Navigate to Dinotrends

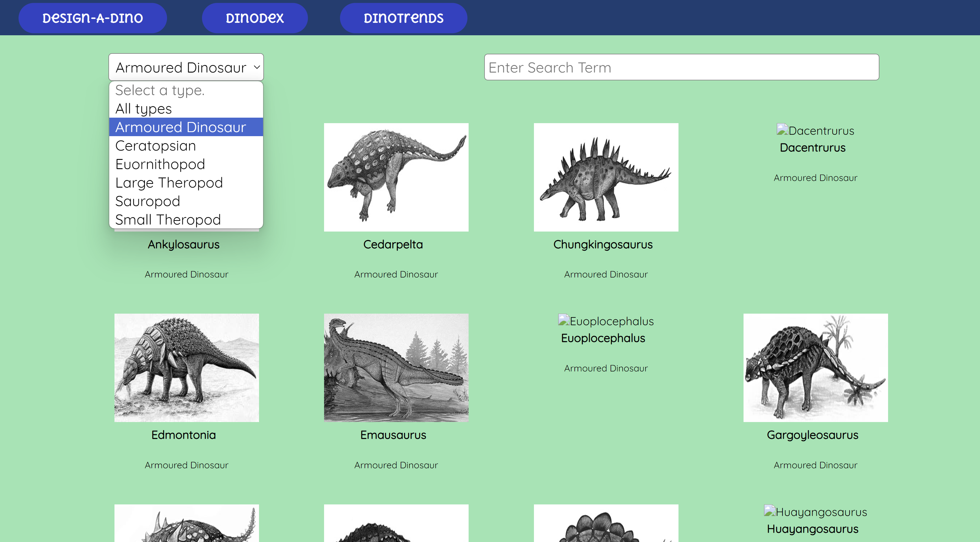[403, 18]
